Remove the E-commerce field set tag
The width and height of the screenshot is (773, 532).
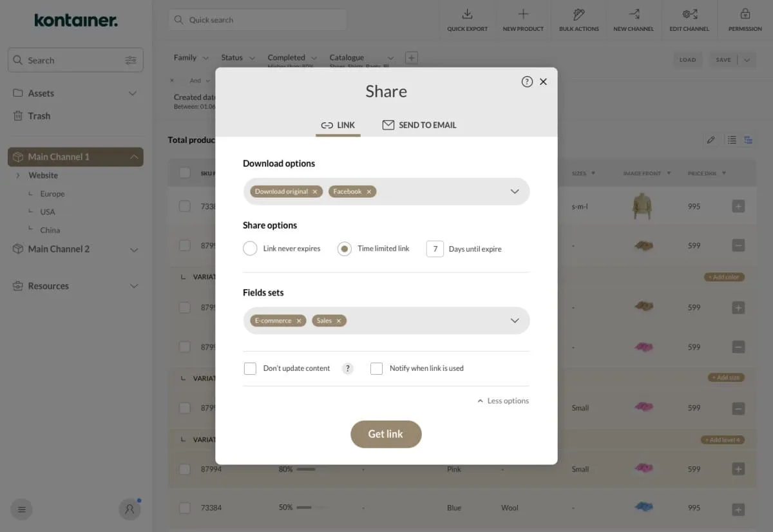coord(299,321)
